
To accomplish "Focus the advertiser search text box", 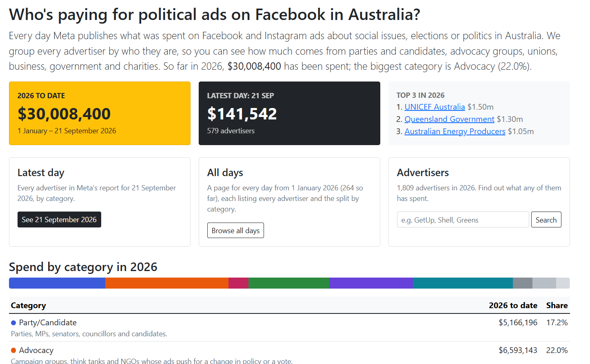I will (x=463, y=220).
